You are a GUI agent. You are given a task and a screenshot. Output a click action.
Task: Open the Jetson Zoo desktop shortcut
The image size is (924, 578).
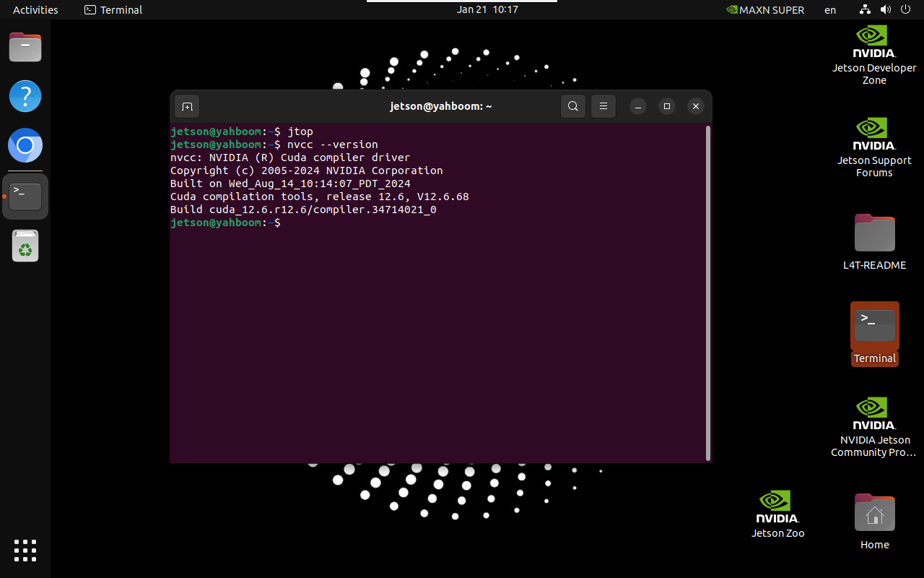(x=777, y=513)
